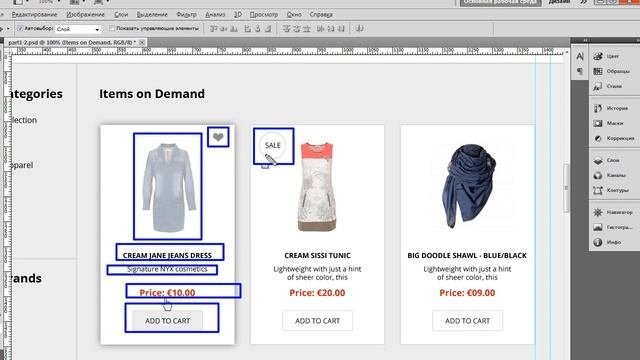Open the Фильтр menu
The height and width of the screenshot is (360, 640).
(186, 14)
